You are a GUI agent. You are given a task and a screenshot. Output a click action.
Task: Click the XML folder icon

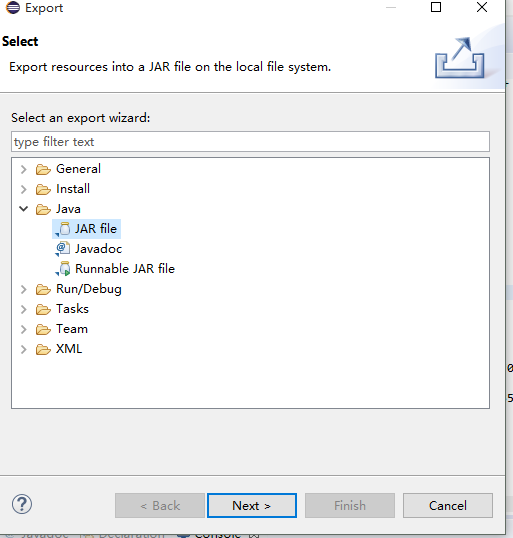(x=43, y=349)
